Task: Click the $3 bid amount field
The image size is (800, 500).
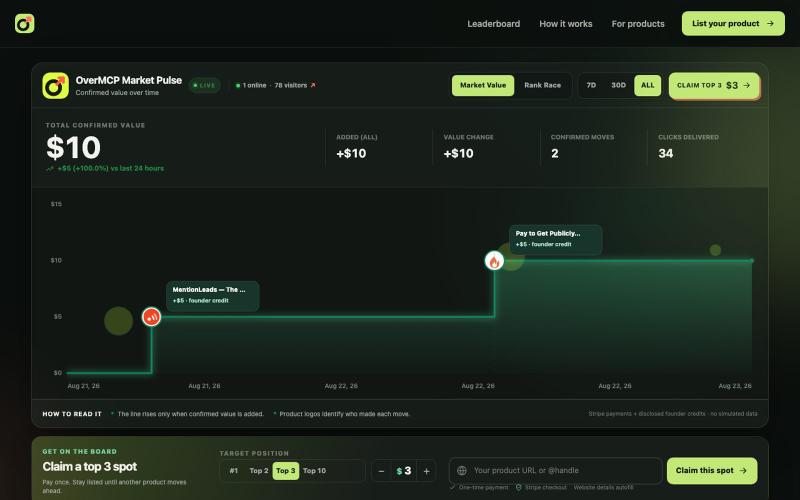Action: pos(404,471)
